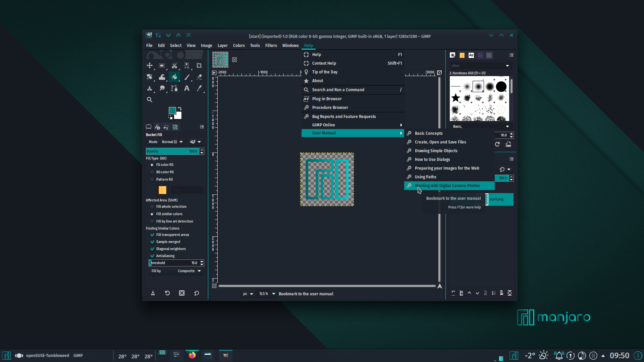This screenshot has height=362, width=644.
Task: Click the Pine pattern swatch
Action: [x=162, y=190]
